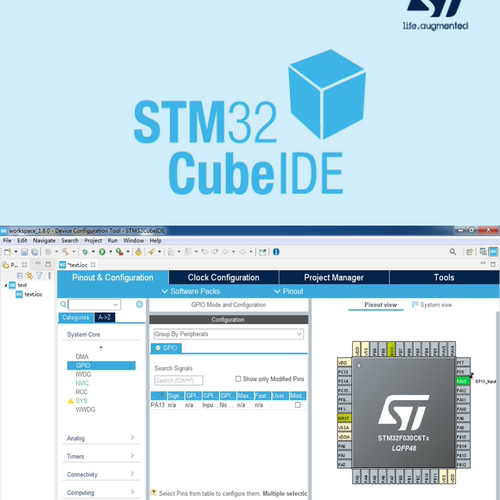Click the green PA13 pin on chip

click(463, 381)
